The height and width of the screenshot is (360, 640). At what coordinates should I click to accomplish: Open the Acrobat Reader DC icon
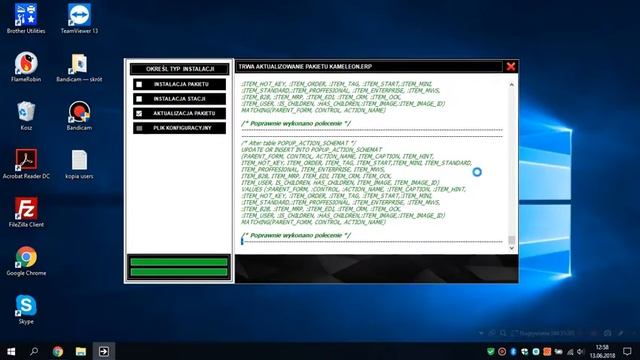[26, 164]
